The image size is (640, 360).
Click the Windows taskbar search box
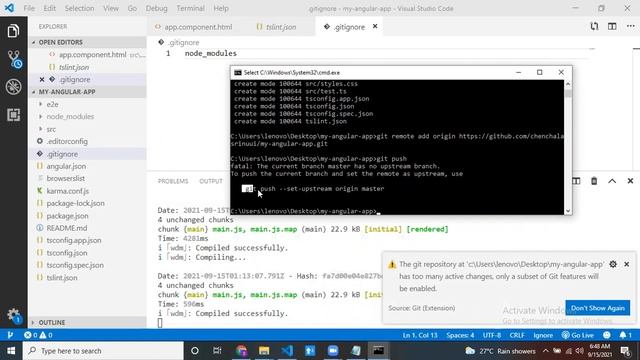103,351
